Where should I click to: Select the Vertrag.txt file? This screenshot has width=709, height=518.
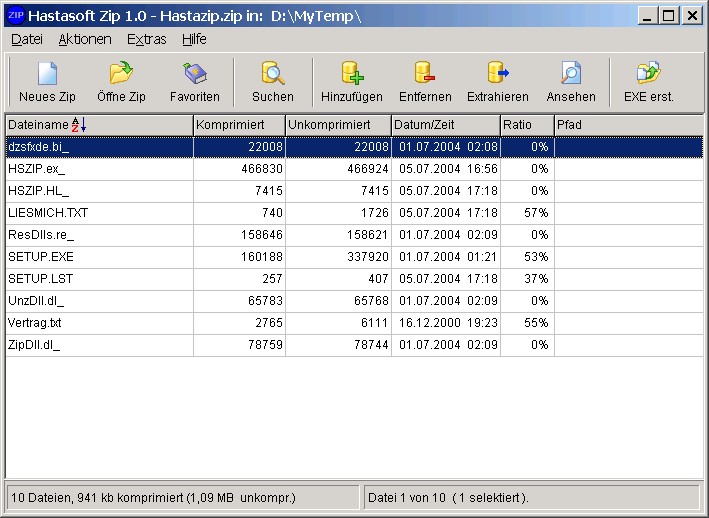[x=34, y=323]
